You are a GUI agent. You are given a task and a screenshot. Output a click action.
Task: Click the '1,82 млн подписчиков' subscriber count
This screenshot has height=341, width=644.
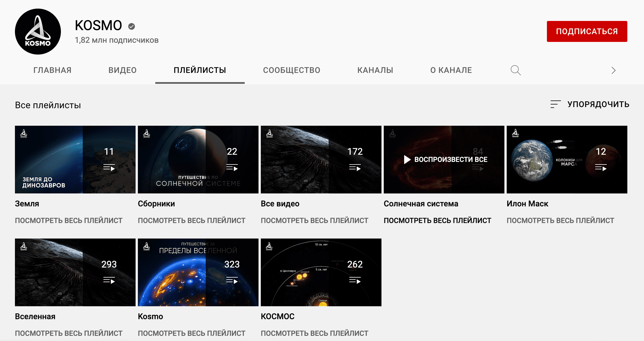[117, 40]
